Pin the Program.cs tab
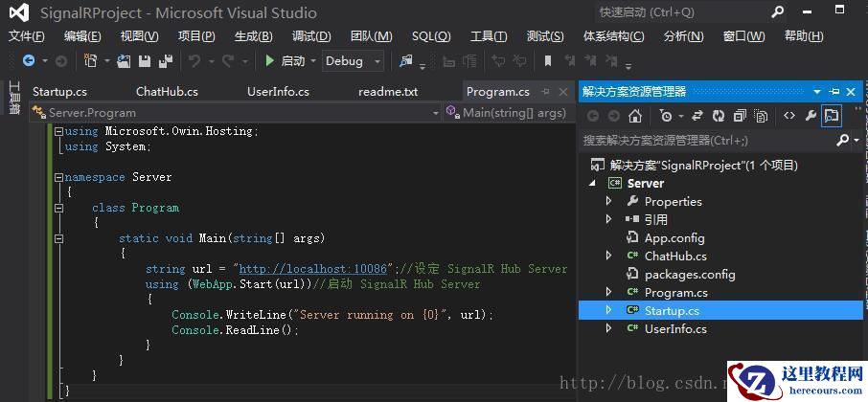 click(x=546, y=92)
